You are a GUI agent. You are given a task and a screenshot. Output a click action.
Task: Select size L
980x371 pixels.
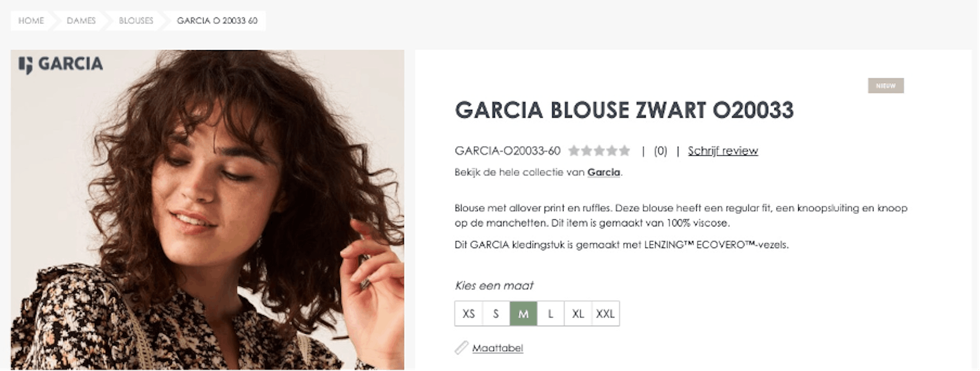(x=550, y=314)
